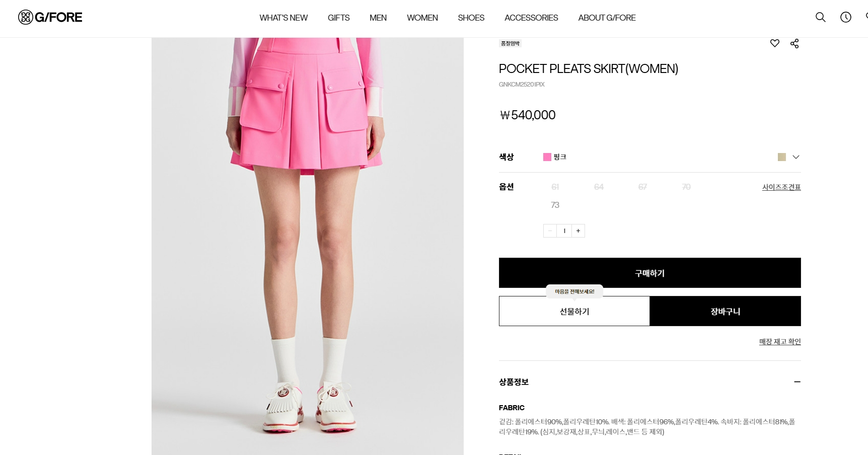Viewport: 868px width, 455px height.
Task: Open the WOMEN menu
Action: pos(422,18)
